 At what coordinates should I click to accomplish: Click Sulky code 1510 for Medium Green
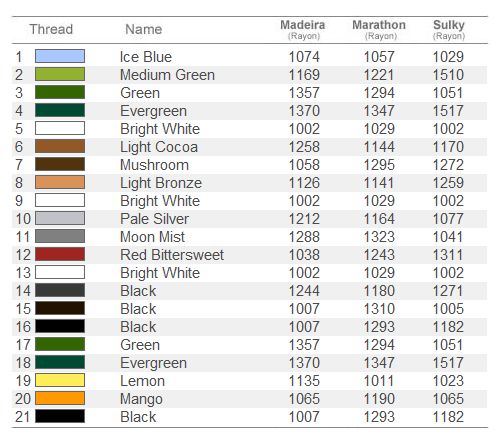tap(448, 75)
